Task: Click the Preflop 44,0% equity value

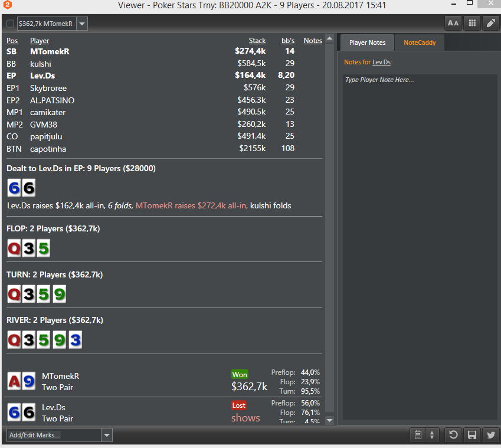Action: pyautogui.click(x=310, y=372)
